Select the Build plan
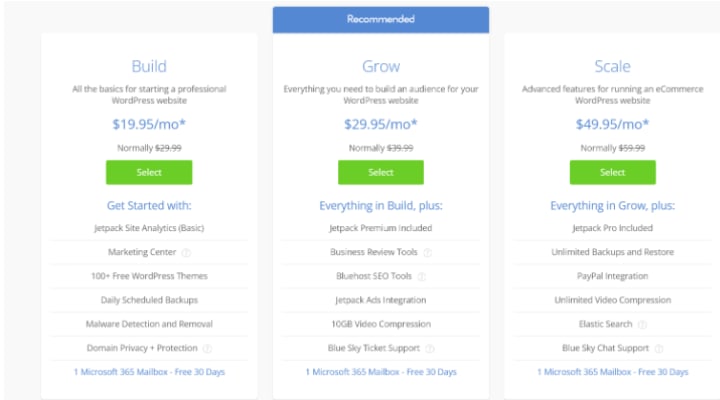Screen dimensions: 720x400 (149, 172)
